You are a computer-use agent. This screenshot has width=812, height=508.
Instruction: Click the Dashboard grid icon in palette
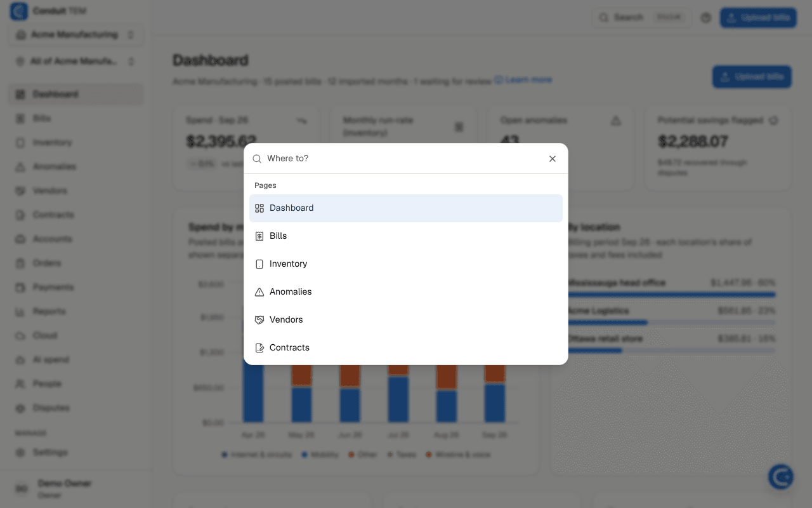[259, 208]
